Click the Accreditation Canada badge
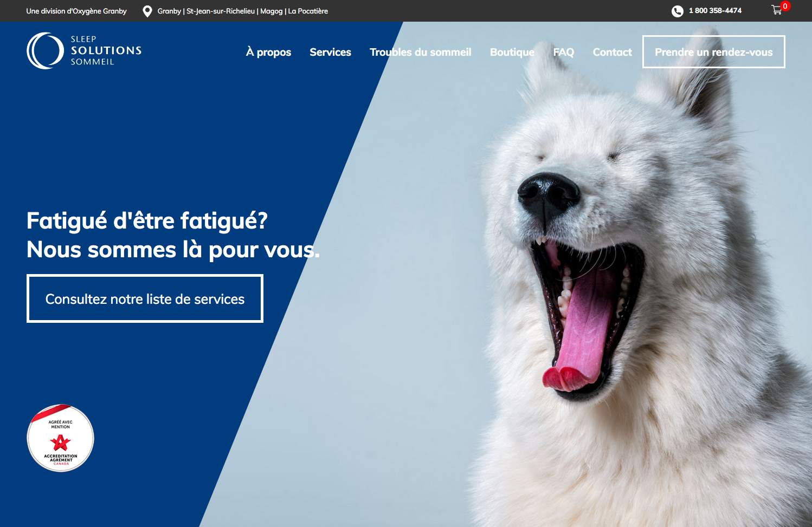Screen dimensions: 812x527 tap(60, 438)
